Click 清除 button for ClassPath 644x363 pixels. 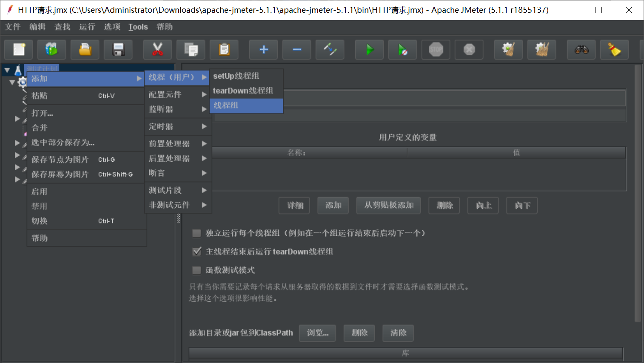(398, 333)
